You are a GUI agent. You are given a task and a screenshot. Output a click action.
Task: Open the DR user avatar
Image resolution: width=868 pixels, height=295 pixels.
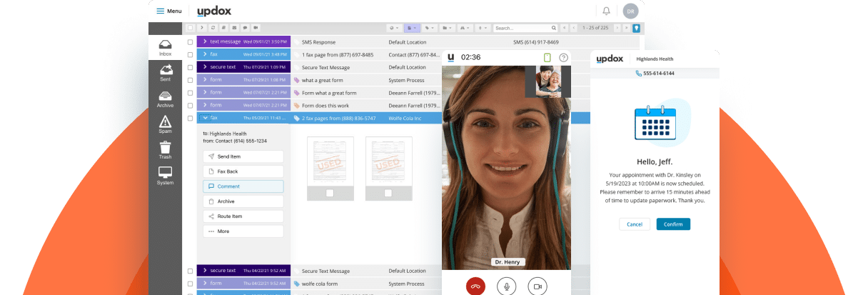630,11
